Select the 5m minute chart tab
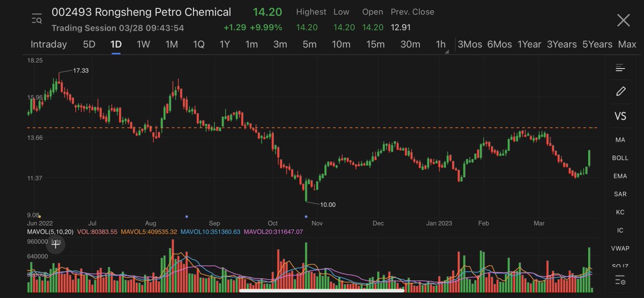The height and width of the screenshot is (298, 644). point(309,44)
